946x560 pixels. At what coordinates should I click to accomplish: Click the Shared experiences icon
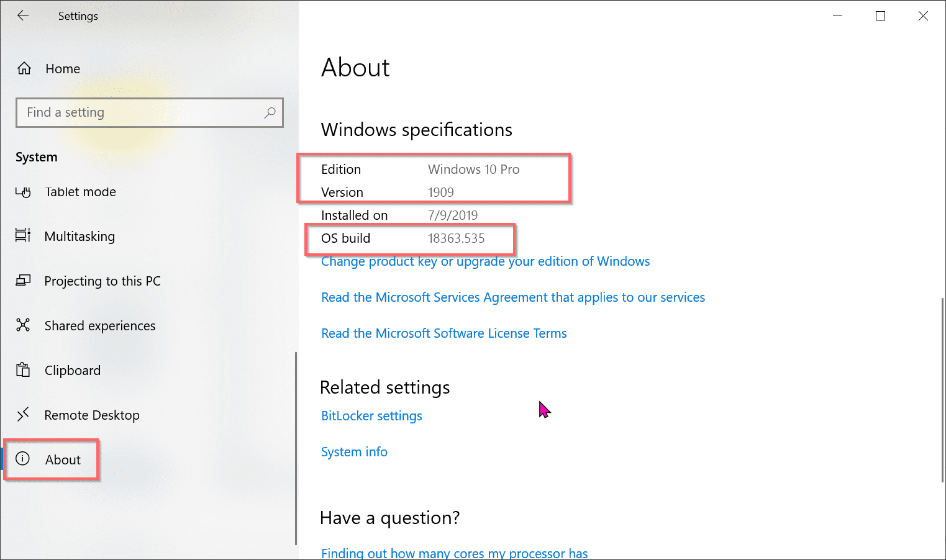[x=23, y=325]
